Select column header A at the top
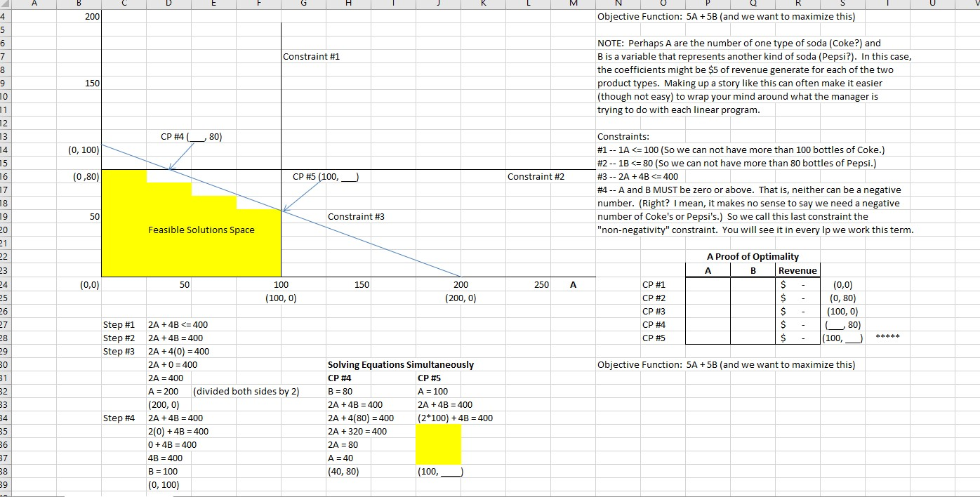 (x=34, y=4)
